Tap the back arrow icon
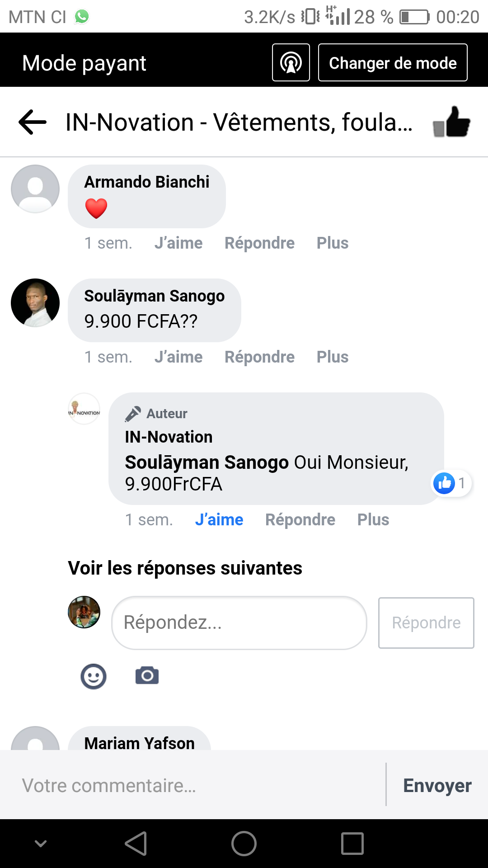The height and width of the screenshot is (868, 488). pyautogui.click(x=33, y=122)
